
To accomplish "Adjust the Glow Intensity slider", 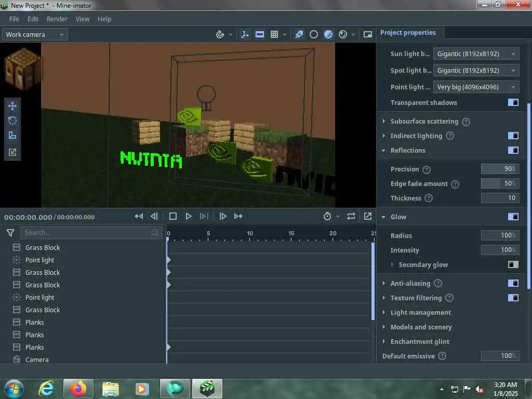I will click(x=500, y=250).
